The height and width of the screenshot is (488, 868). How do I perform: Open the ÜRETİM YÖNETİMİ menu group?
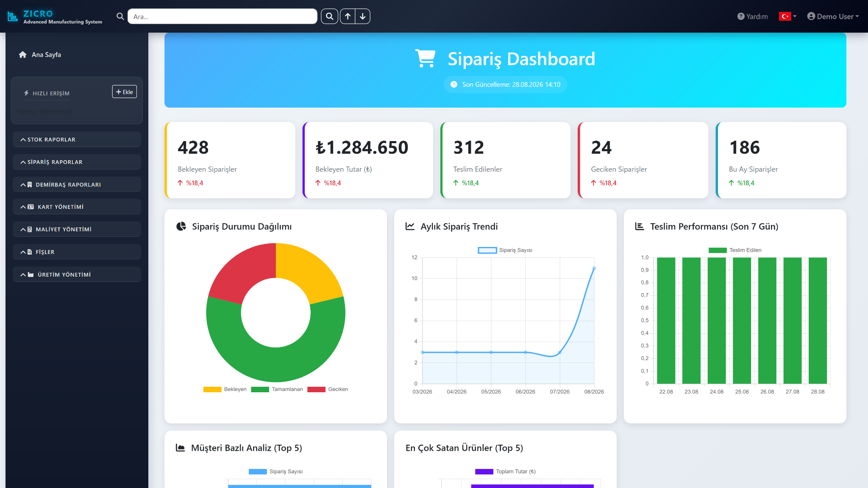[x=77, y=274]
